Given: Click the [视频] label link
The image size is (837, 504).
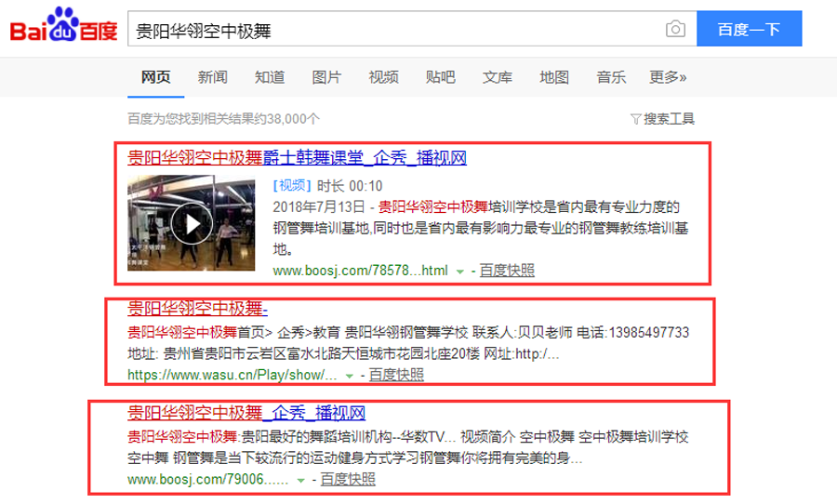Looking at the screenshot, I should 292,185.
